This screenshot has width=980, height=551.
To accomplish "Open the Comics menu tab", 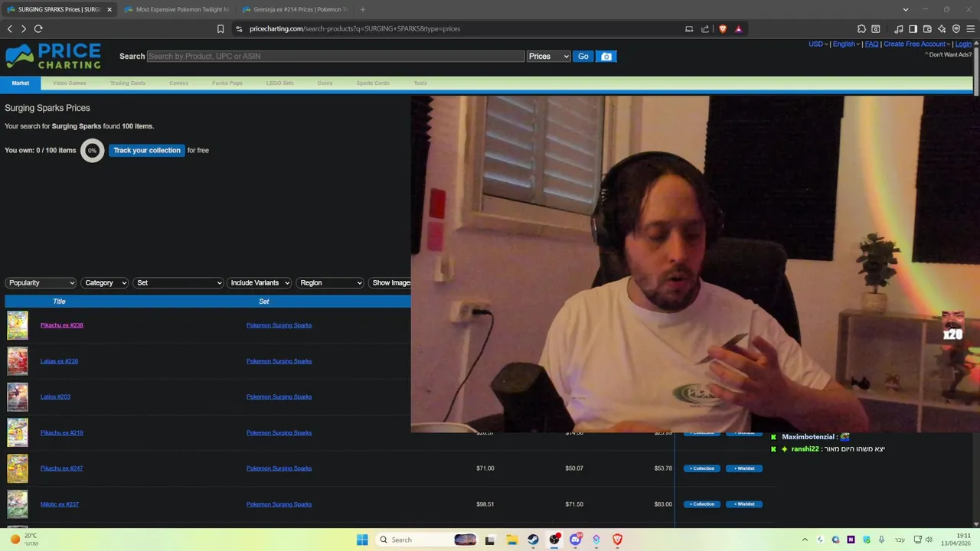I will tap(178, 83).
